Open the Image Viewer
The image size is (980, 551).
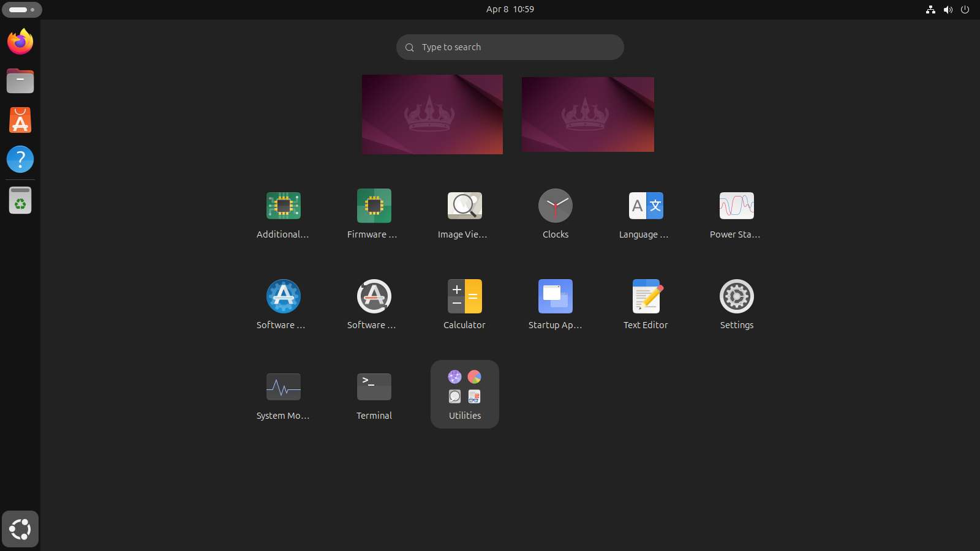pos(464,214)
